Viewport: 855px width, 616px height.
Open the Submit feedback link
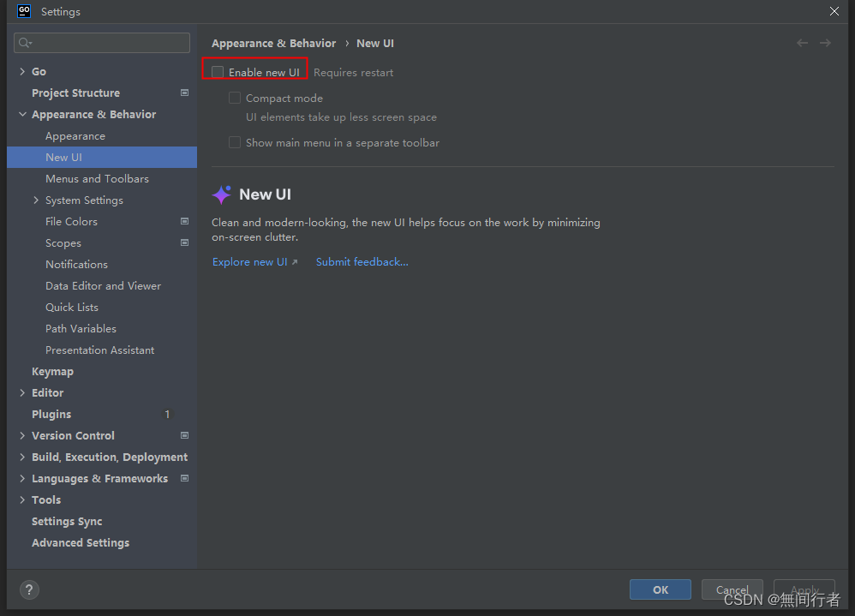[362, 261]
